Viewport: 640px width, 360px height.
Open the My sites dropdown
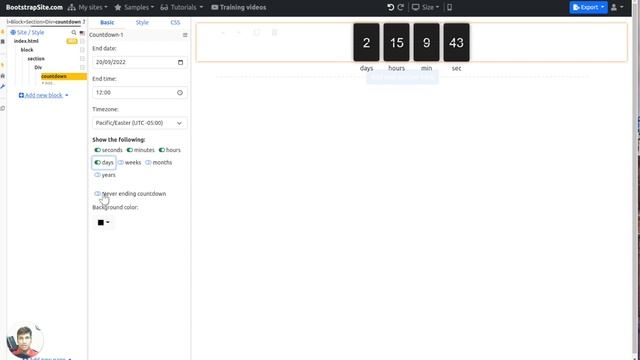(88, 7)
